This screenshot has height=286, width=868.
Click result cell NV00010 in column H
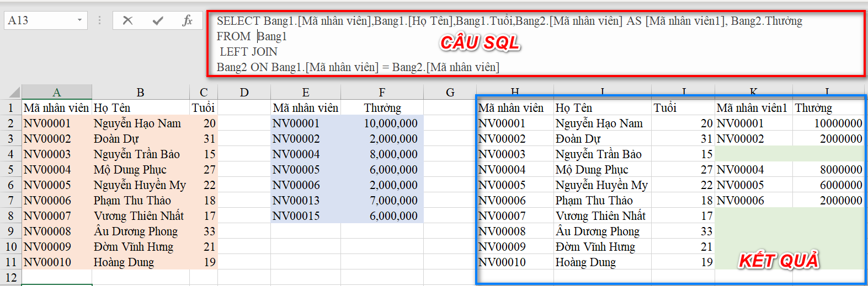[x=515, y=262]
